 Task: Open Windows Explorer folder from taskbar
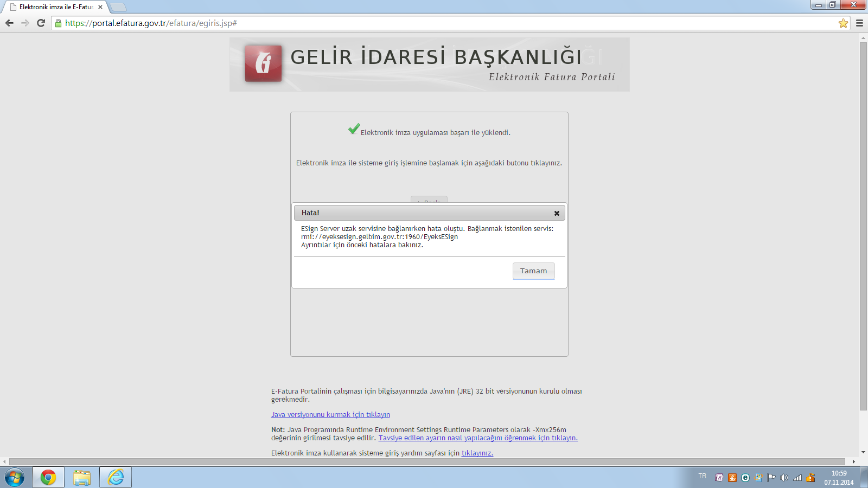pyautogui.click(x=82, y=477)
